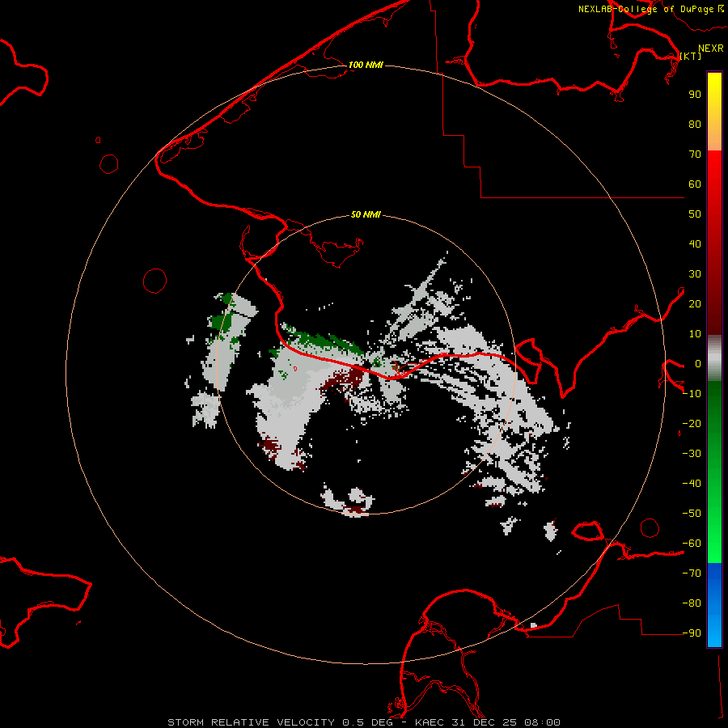Click the 30 knot label on the scale
The image size is (728, 728).
point(695,274)
